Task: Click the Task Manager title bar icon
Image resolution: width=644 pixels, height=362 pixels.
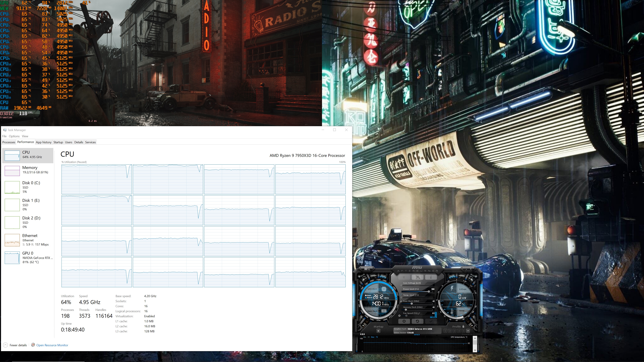Action: tap(5, 130)
